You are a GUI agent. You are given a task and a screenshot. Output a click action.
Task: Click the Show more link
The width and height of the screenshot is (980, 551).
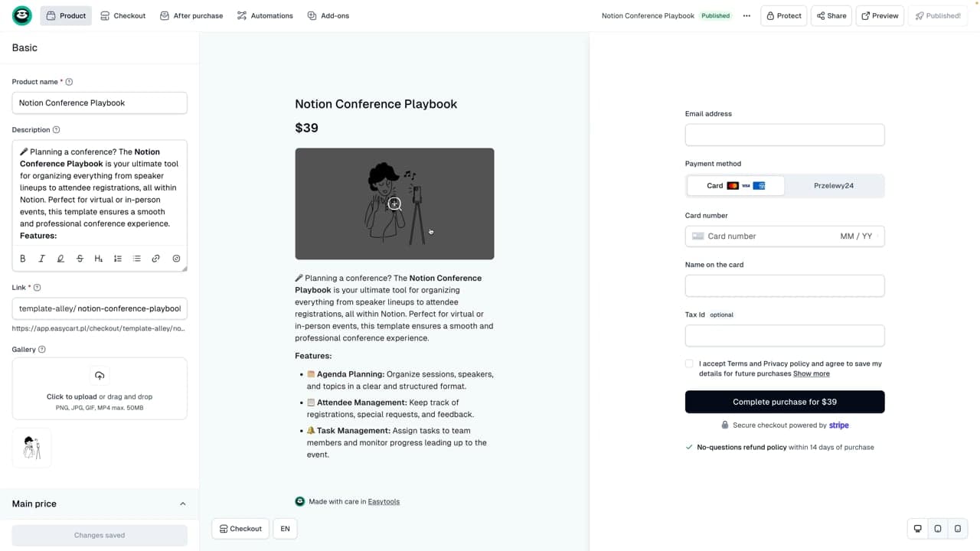[x=811, y=373]
